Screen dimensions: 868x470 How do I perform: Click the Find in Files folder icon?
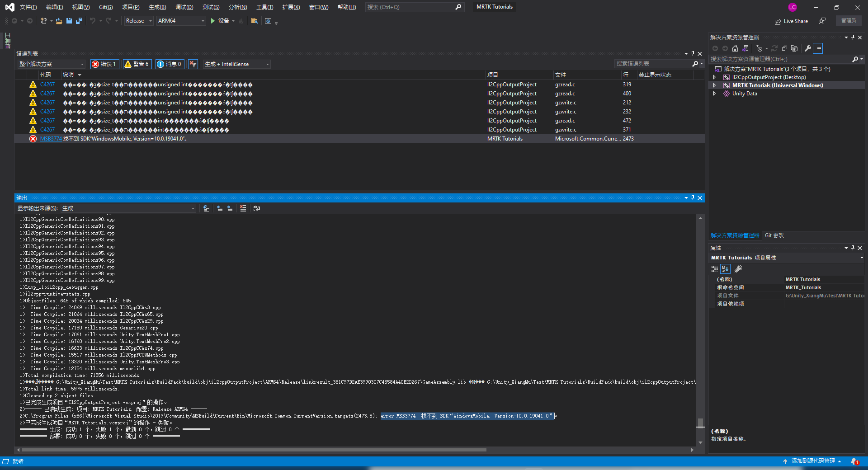tap(255, 21)
